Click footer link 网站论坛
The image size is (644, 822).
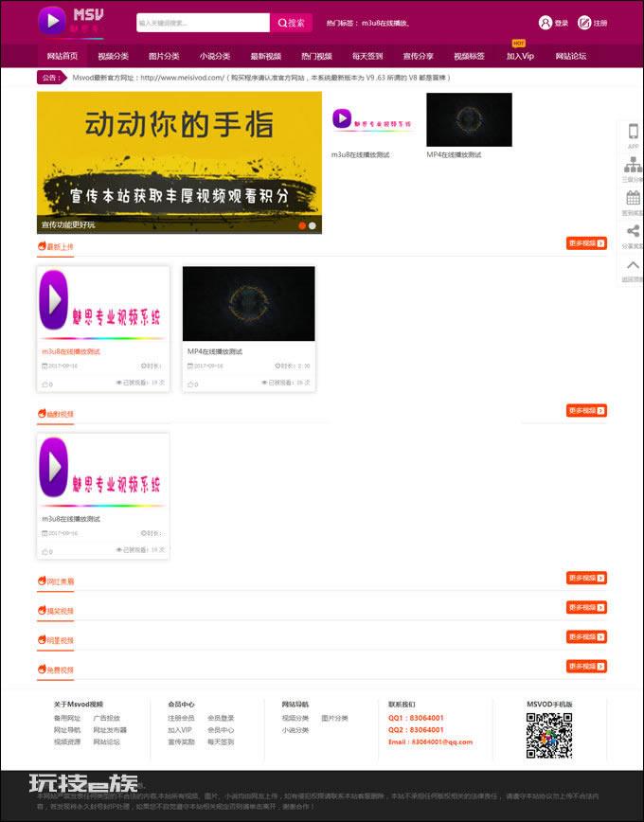click(x=106, y=742)
